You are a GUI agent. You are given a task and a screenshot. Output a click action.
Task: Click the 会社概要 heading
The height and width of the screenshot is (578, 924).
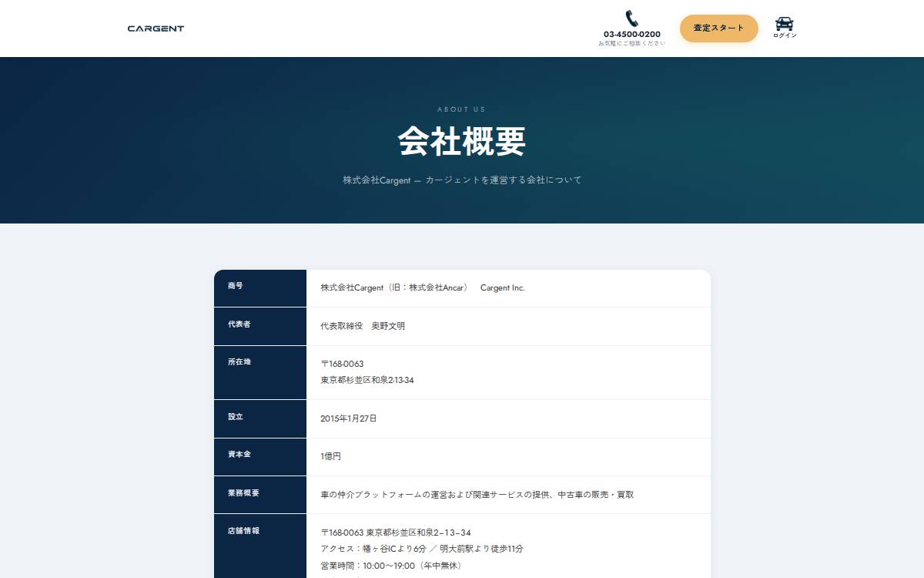pyautogui.click(x=462, y=142)
